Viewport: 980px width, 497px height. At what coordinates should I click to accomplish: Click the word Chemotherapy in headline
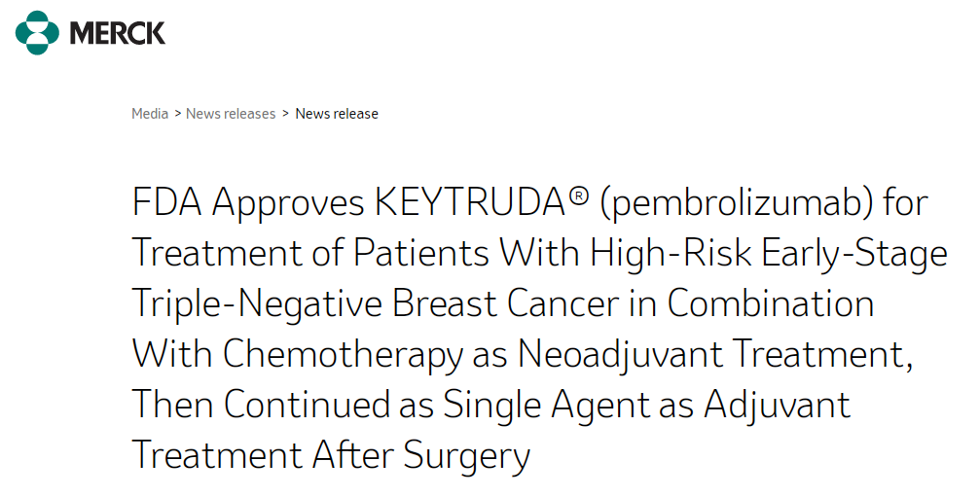point(342,355)
